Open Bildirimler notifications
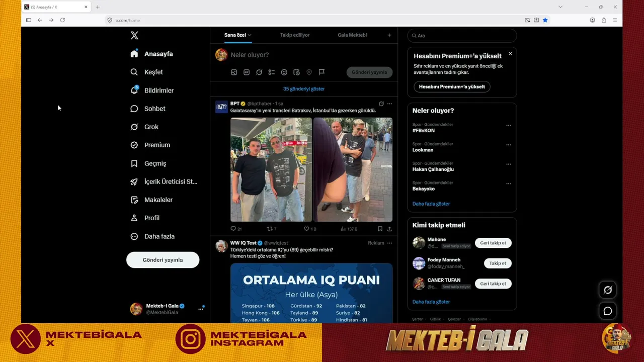Image resolution: width=644 pixels, height=362 pixels. (x=152, y=90)
